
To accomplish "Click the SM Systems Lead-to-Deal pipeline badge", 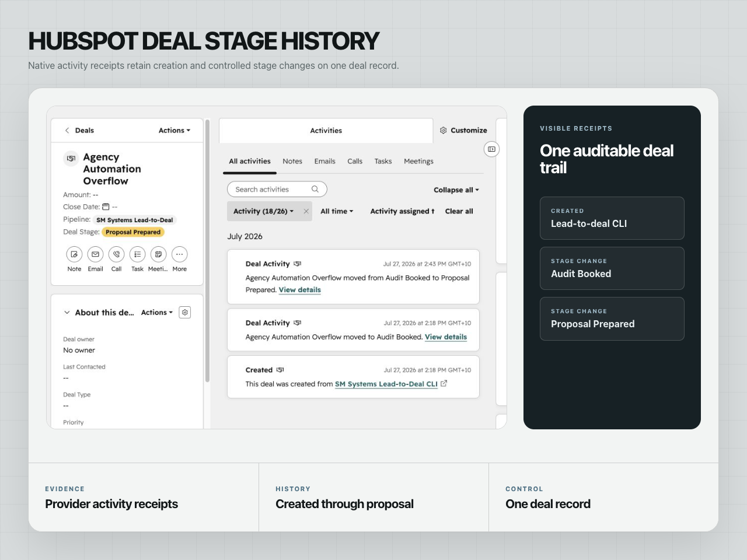I will [135, 220].
